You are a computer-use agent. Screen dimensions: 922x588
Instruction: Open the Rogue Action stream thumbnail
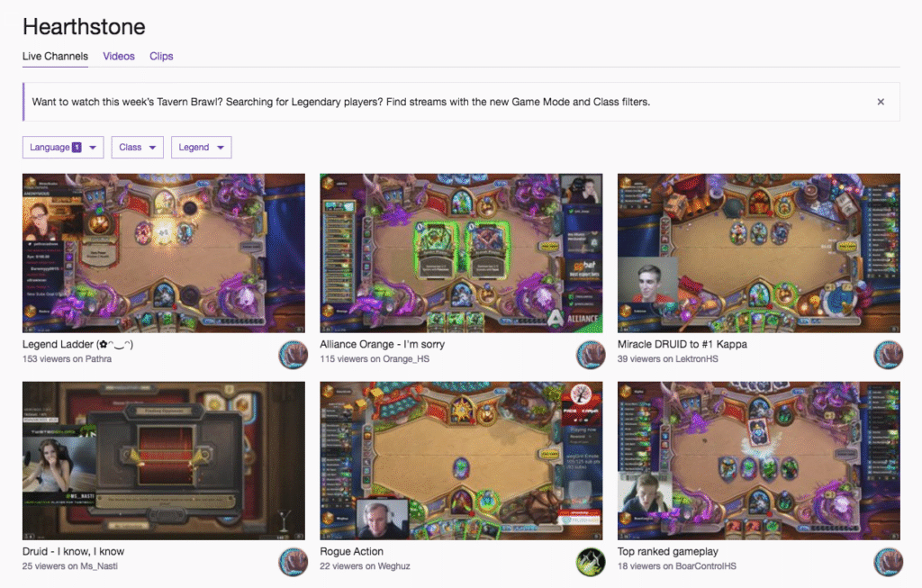tap(461, 460)
